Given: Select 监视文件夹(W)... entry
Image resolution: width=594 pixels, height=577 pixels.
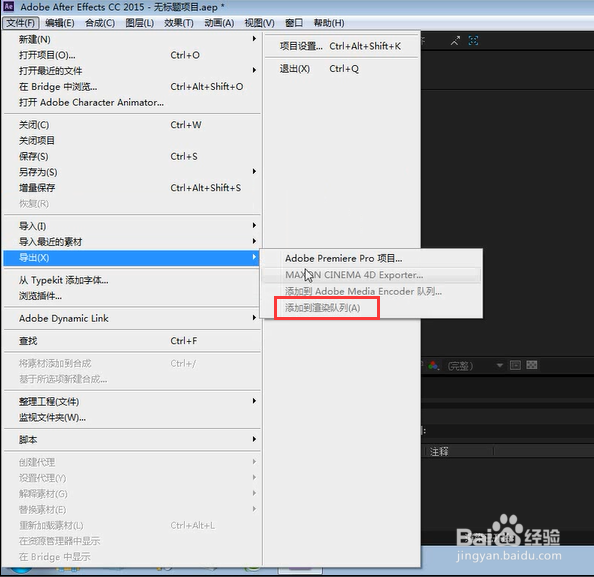Looking at the screenshot, I should coord(132,417).
